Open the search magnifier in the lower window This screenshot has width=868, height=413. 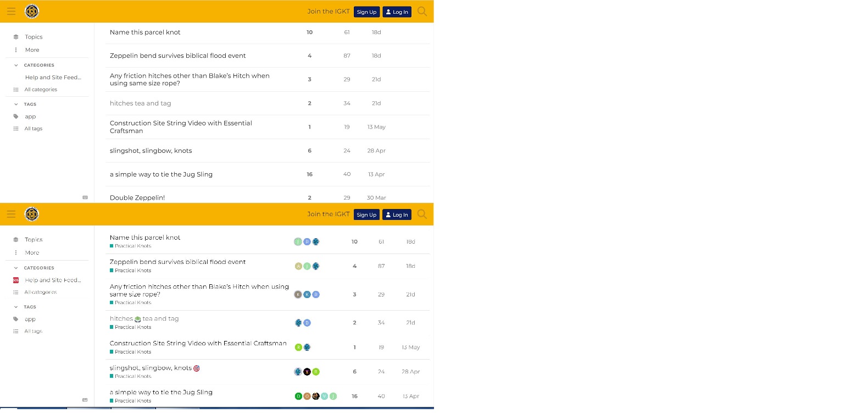422,214
